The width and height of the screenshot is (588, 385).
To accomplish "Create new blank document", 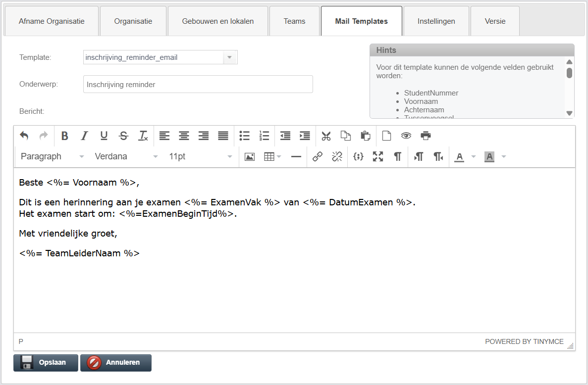I will 386,136.
